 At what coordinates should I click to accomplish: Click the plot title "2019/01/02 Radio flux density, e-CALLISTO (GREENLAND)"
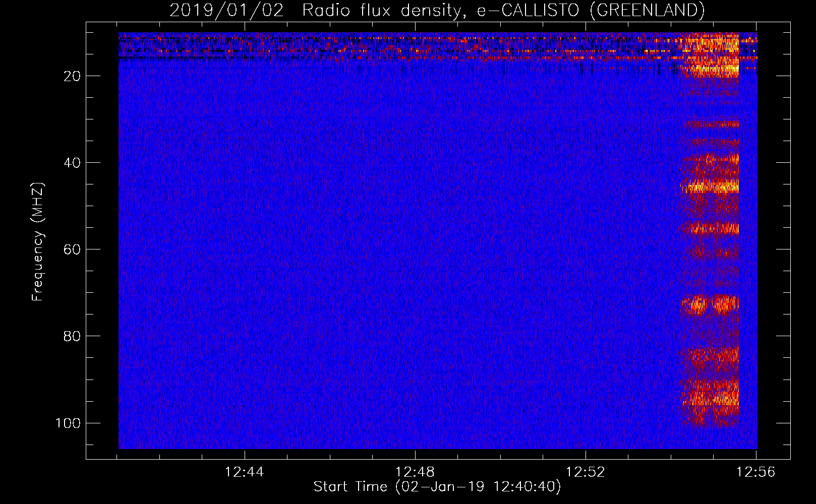pos(437,10)
